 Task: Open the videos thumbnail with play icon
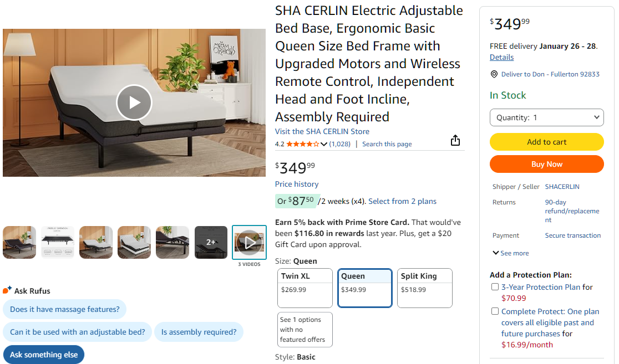[249, 242]
